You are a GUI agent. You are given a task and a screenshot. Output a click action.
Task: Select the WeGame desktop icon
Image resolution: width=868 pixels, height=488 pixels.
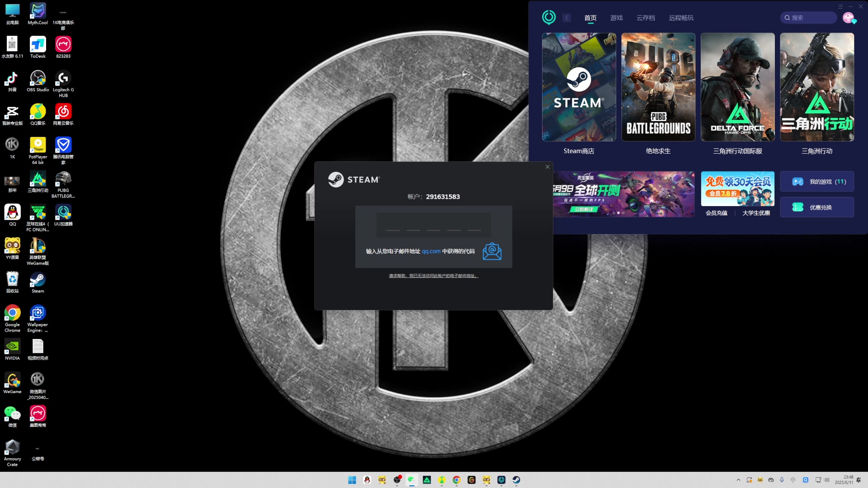click(x=12, y=383)
